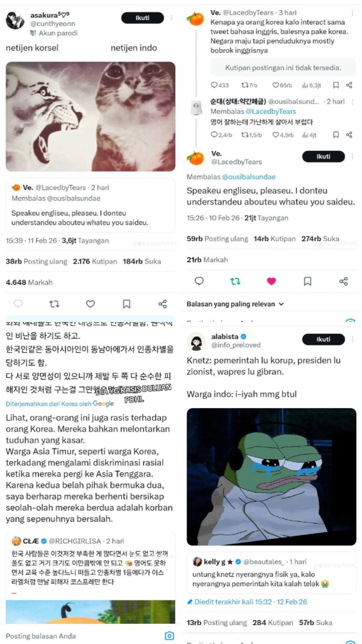This screenshot has width=362, height=644.
Task: Expand the Balasan yang paling relevan sorter
Action: coord(235,304)
